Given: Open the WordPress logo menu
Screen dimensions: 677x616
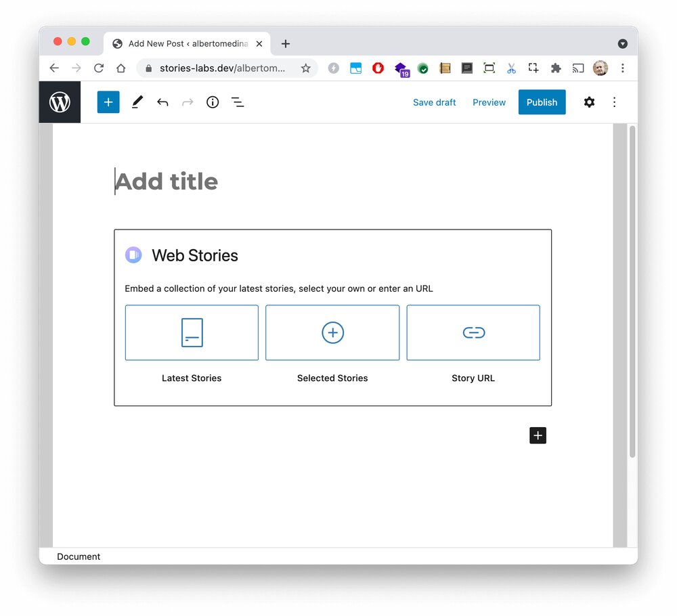Looking at the screenshot, I should (60, 102).
